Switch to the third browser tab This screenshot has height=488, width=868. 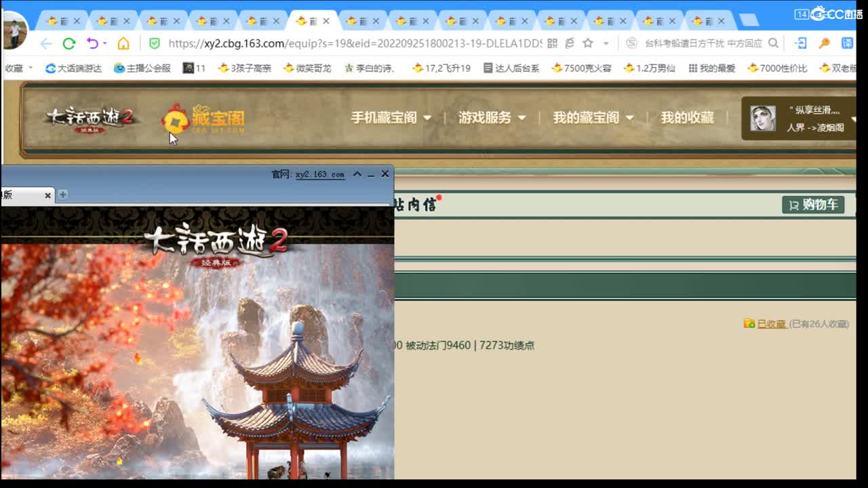click(163, 21)
